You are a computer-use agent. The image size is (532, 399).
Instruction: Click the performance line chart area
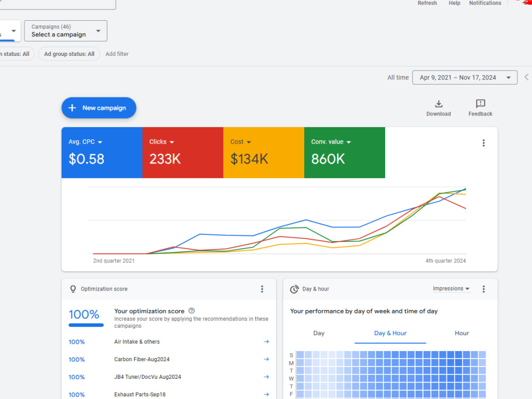pos(277,220)
